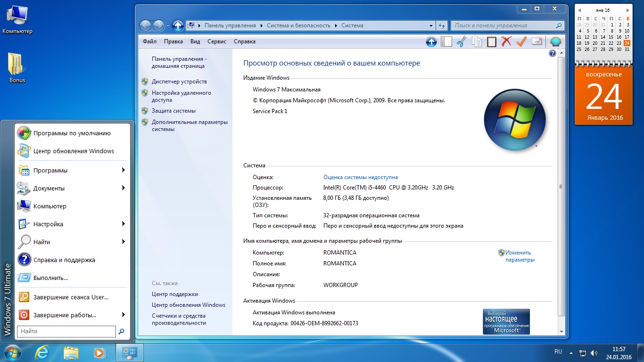Click the Control Panel taskbar button
Screen dimensions: 644x362
129,352
